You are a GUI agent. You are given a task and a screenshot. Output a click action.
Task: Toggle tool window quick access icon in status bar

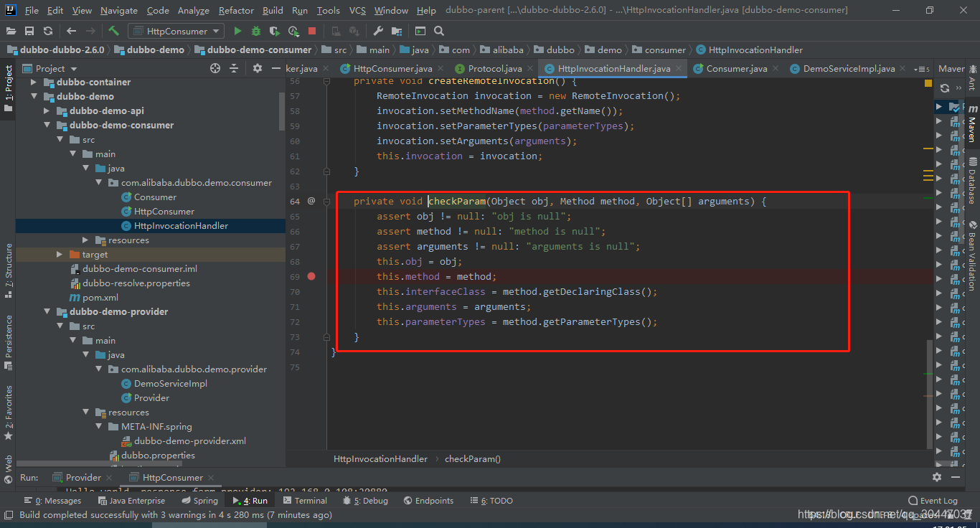[x=9, y=514]
